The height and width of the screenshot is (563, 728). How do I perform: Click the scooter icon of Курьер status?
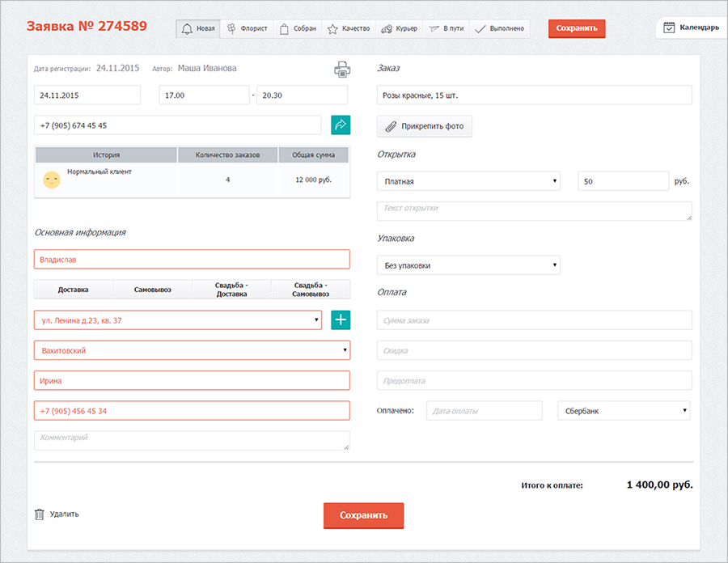(387, 29)
